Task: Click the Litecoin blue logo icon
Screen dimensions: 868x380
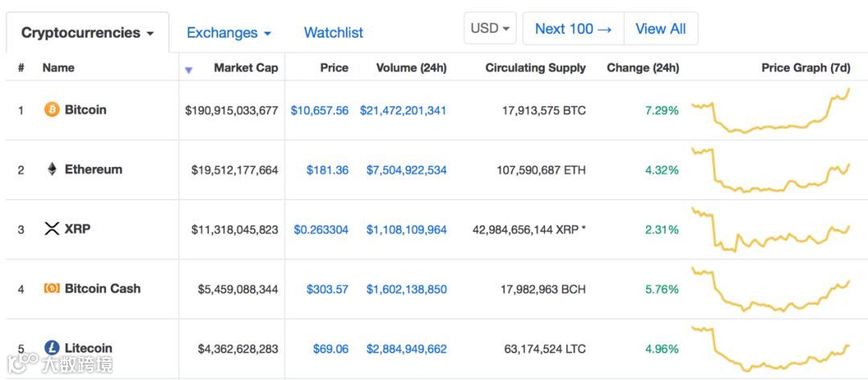Action: tap(51, 348)
